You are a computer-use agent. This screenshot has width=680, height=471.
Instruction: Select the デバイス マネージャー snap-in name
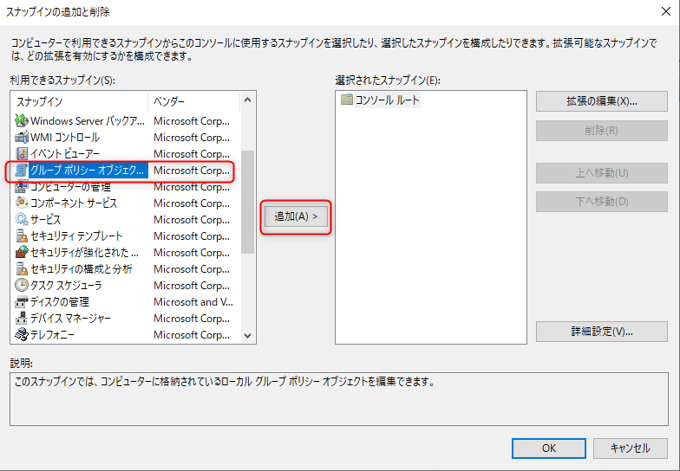click(x=70, y=318)
